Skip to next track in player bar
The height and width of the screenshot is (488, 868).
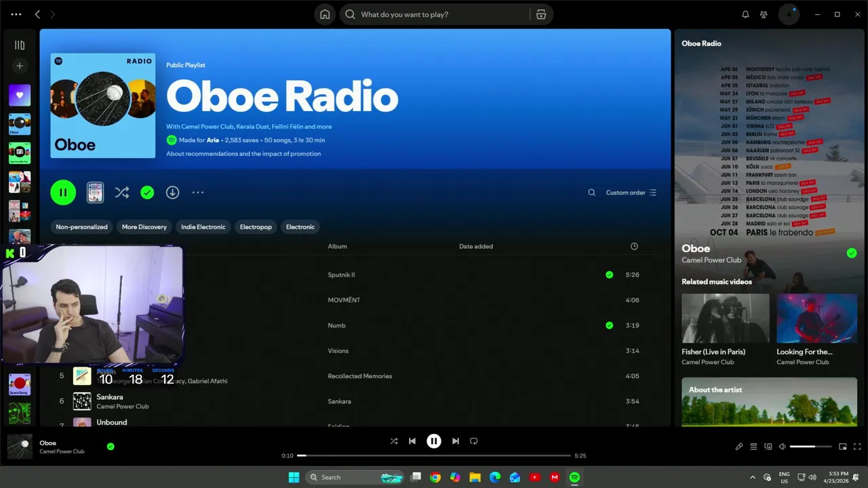click(456, 441)
